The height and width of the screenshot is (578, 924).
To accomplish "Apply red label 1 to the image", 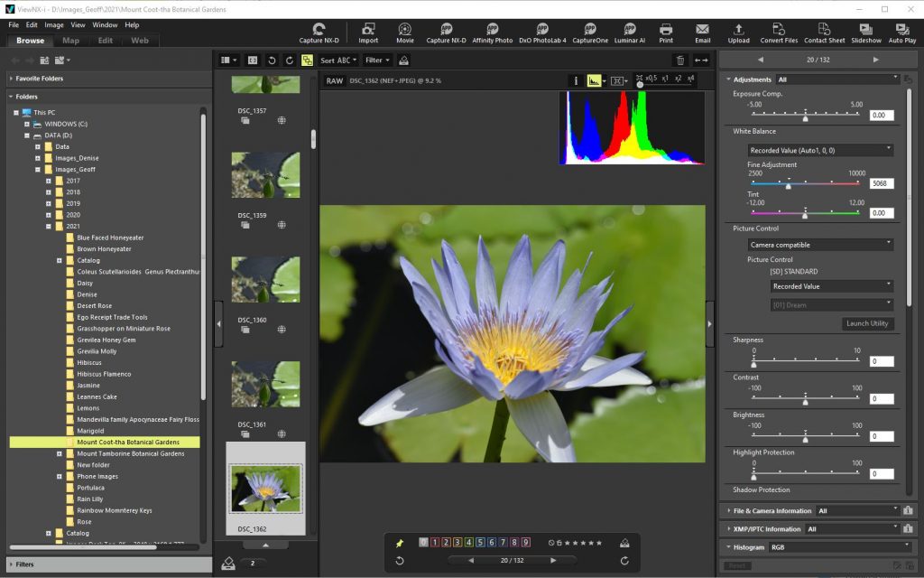I will tap(435, 543).
